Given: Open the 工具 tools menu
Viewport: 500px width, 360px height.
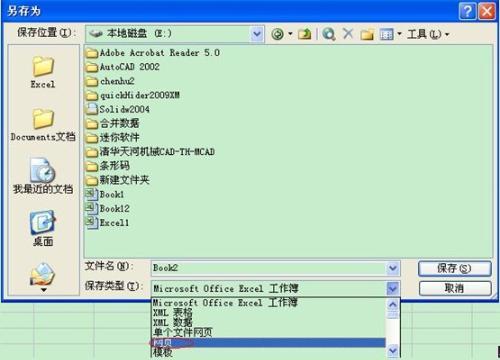Looking at the screenshot, I should click(428, 34).
